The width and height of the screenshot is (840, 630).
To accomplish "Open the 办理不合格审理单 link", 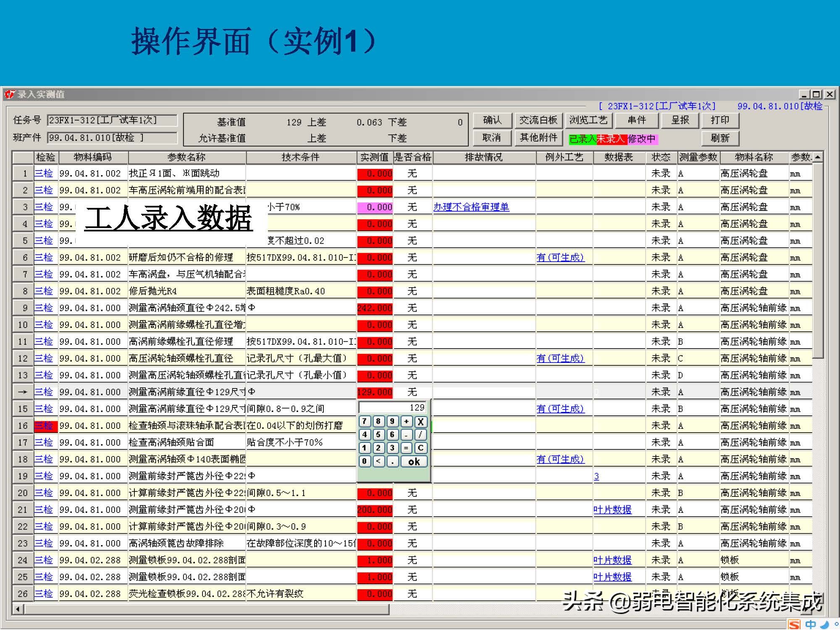I will click(x=471, y=207).
